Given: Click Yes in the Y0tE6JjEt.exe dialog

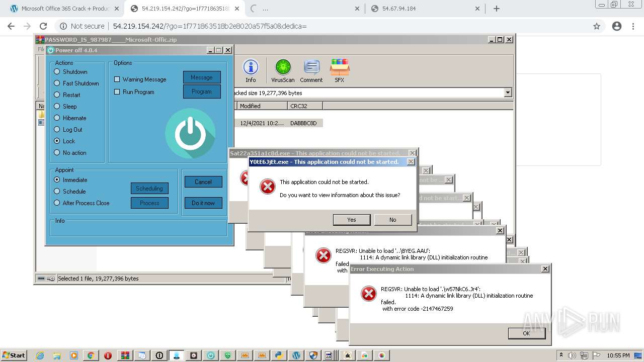Looking at the screenshot, I should (x=352, y=220).
